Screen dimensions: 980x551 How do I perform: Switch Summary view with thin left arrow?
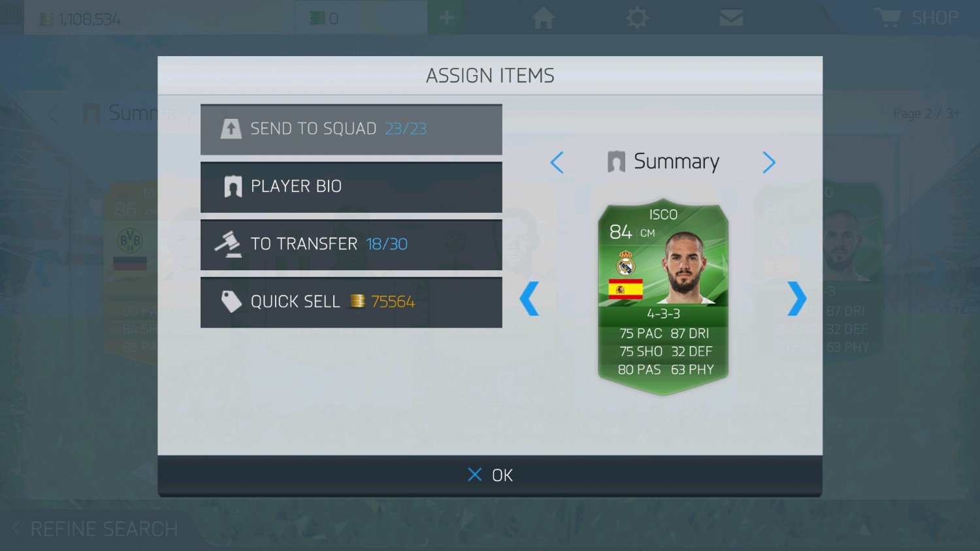557,162
